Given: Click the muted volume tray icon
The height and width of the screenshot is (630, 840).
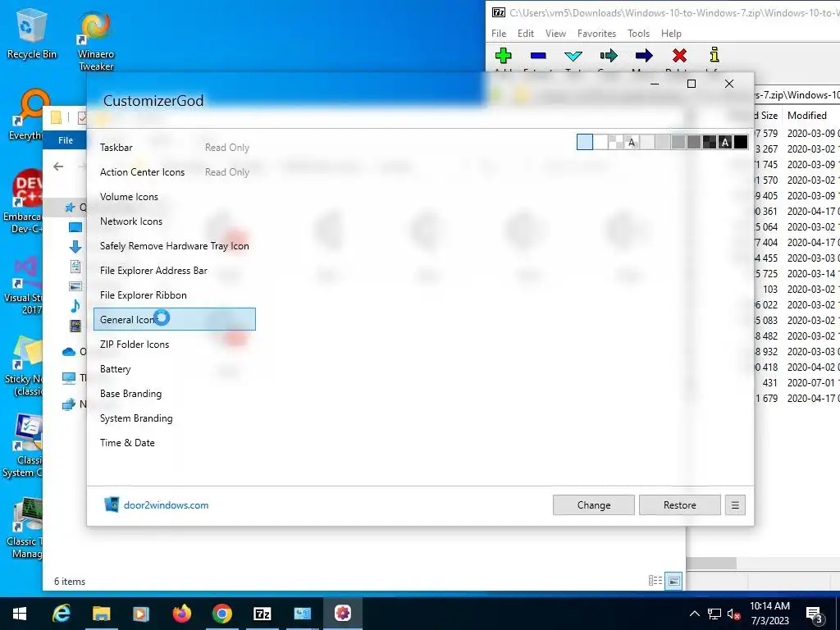Looking at the screenshot, I should (x=734, y=614).
